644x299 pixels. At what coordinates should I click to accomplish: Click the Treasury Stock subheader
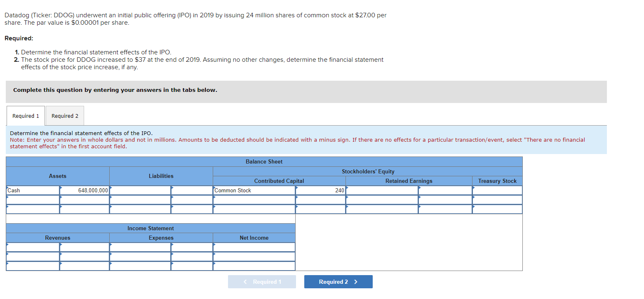click(497, 181)
